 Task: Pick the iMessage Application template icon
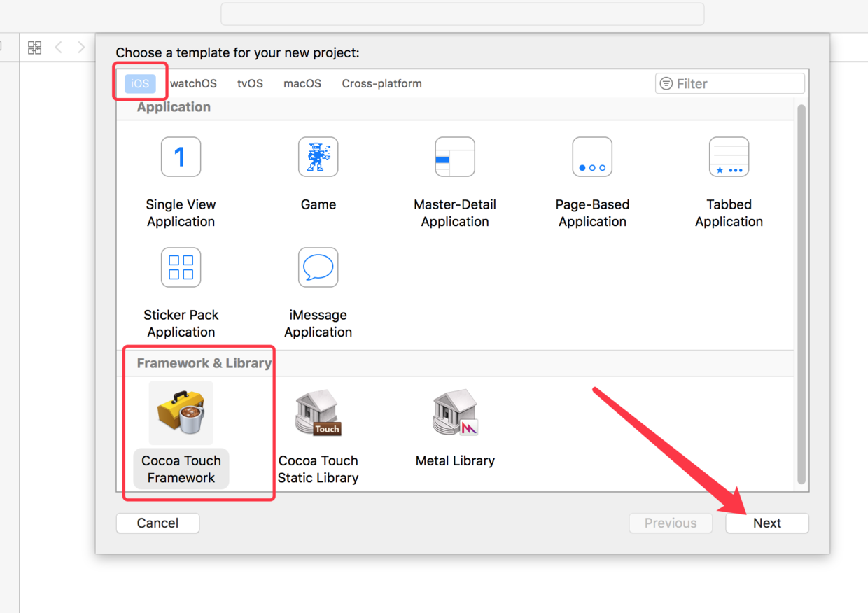tap(318, 267)
